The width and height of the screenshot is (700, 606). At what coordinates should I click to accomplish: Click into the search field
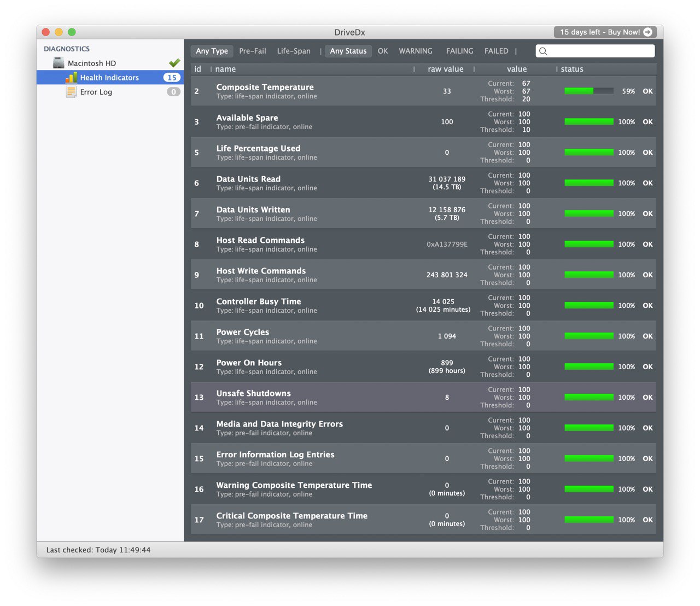pos(595,51)
